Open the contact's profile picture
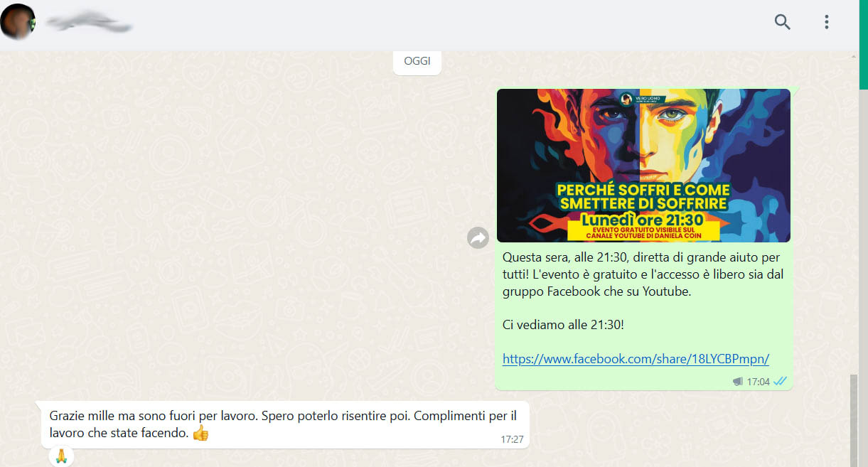Viewport: 868px width, 467px height. tap(18, 22)
